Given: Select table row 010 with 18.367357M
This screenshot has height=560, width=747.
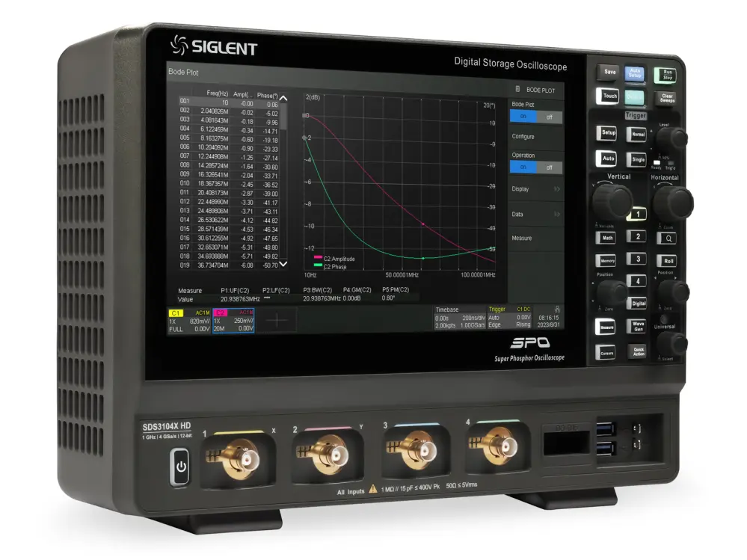Looking at the screenshot, I should point(229,184).
